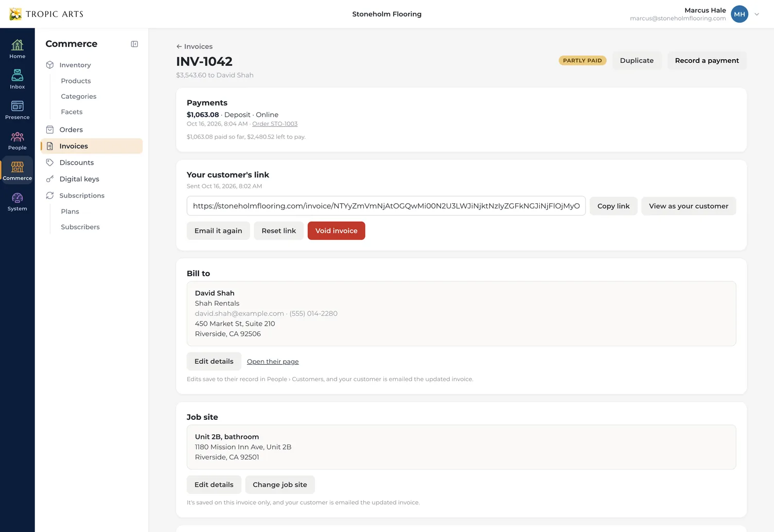Click the Tropic Arts logo

[x=46, y=14]
